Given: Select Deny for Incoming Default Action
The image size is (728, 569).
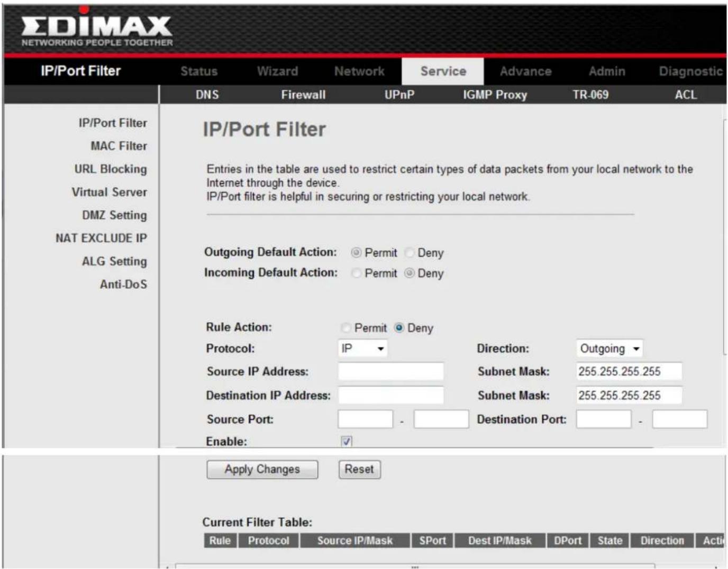Looking at the screenshot, I should [409, 273].
